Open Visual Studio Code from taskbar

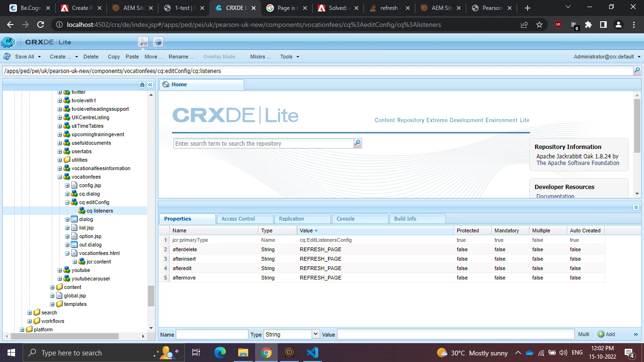coord(312,353)
